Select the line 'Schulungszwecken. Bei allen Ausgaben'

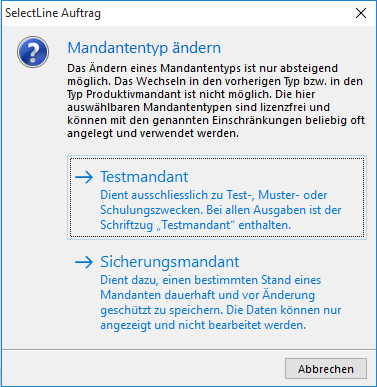coord(221,210)
